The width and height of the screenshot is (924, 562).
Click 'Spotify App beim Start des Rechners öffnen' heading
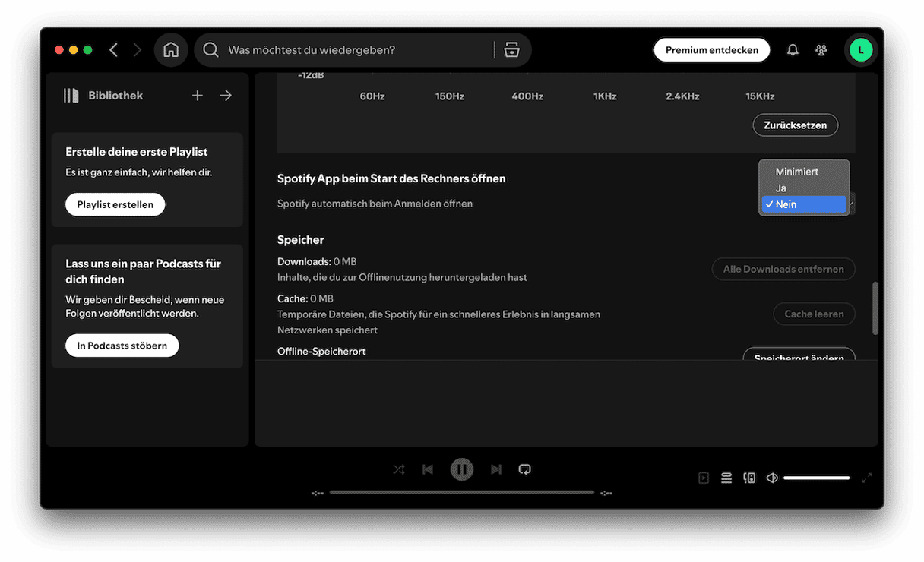(391, 178)
